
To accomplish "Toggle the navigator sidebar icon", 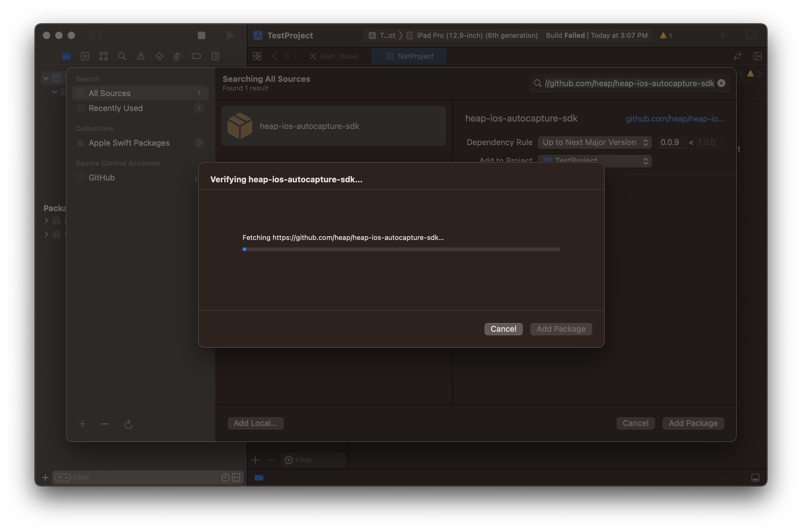I will 95,35.
